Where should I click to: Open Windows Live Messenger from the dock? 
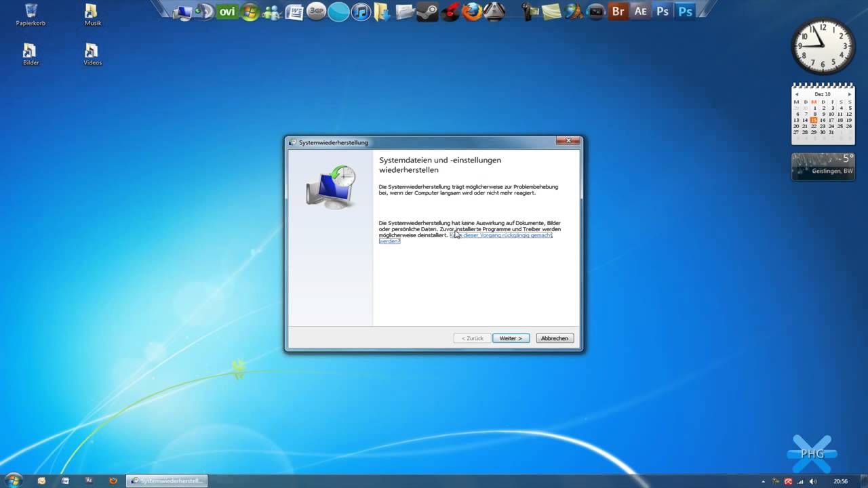click(x=272, y=12)
